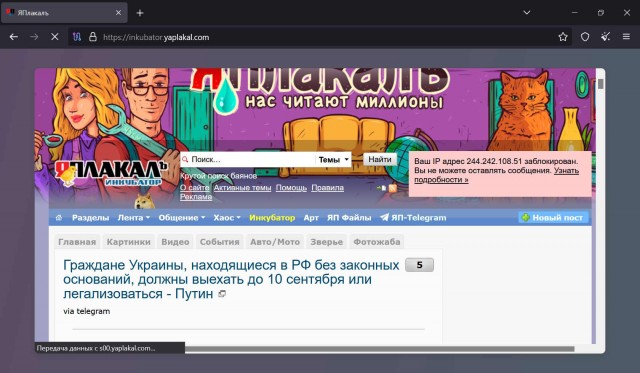This screenshot has width=640, height=373.
Task: Minimize the browser window
Action: 575,13
